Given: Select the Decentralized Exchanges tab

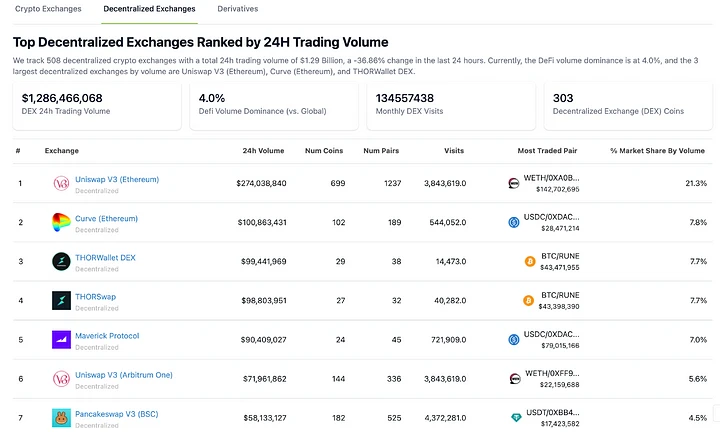Looking at the screenshot, I should pos(149,9).
